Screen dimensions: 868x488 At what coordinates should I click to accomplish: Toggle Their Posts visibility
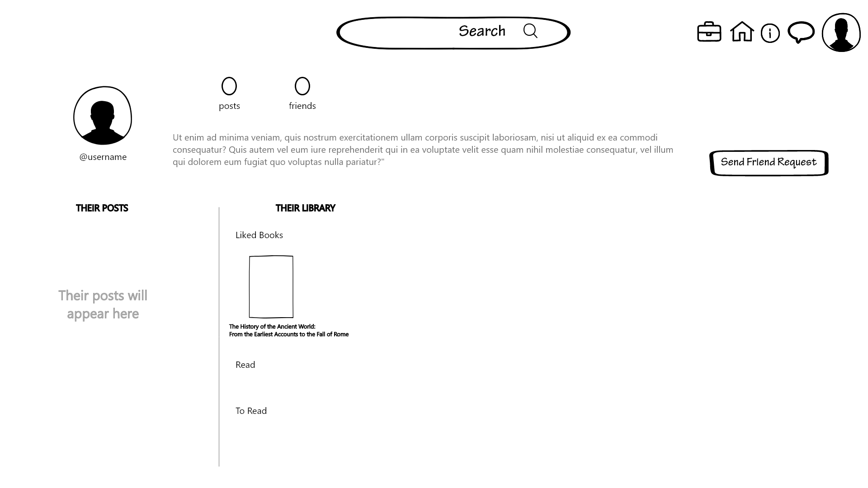(x=102, y=208)
